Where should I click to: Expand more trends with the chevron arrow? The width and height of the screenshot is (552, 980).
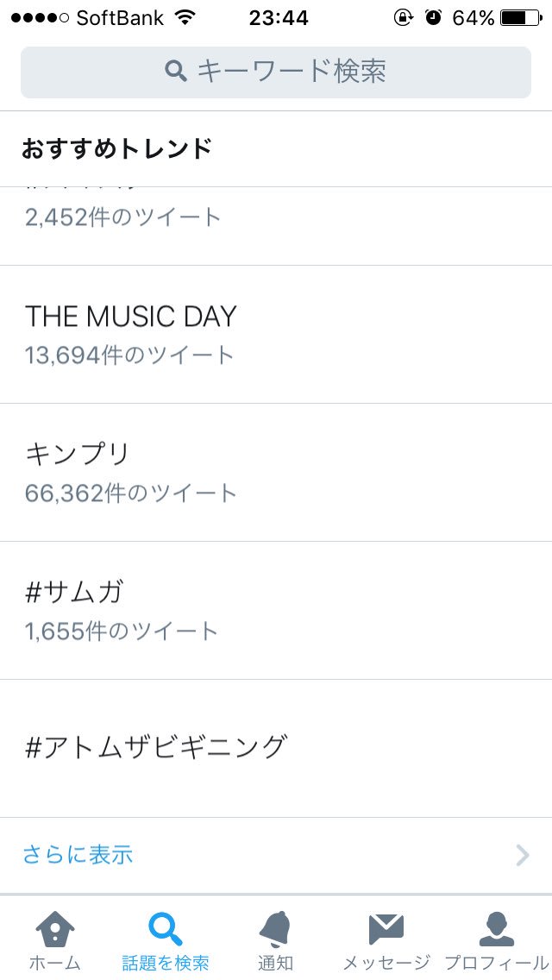[522, 855]
